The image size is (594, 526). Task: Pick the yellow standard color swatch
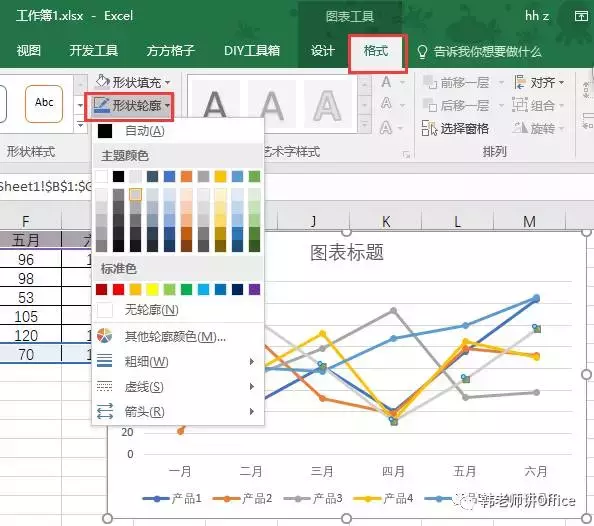pos(152,290)
